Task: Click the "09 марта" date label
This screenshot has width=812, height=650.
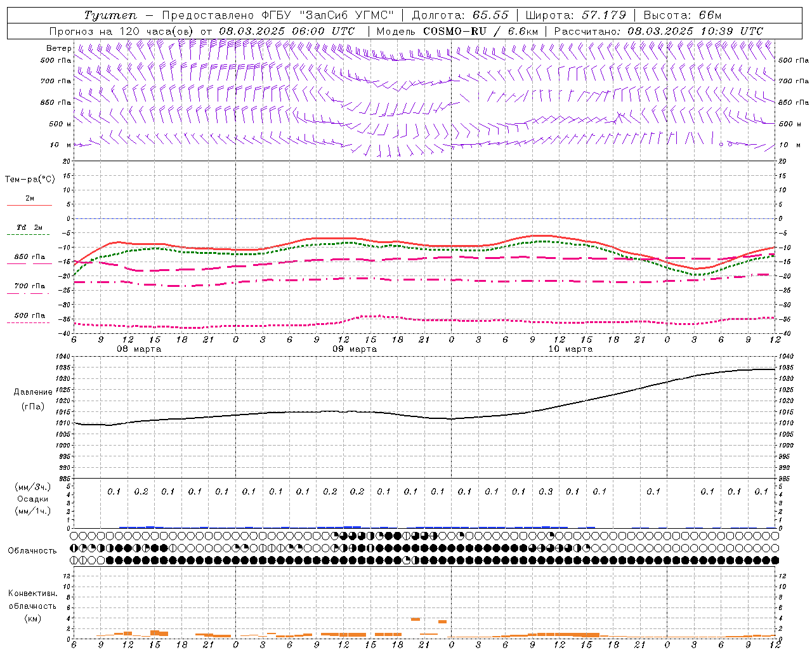Action: [x=355, y=349]
